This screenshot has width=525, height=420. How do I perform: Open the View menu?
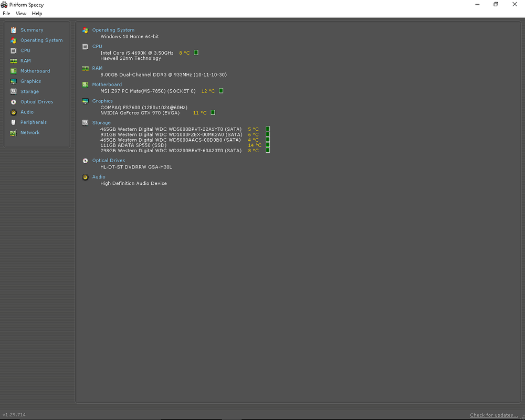(x=21, y=14)
